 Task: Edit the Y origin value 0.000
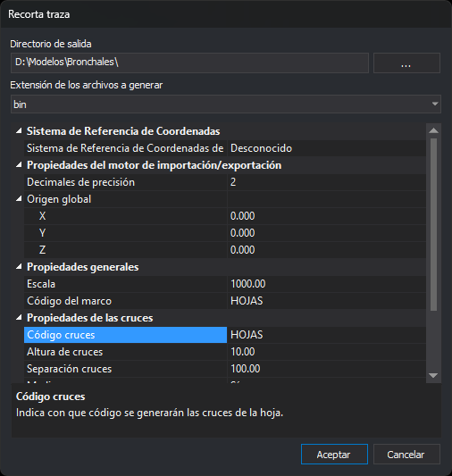(326, 233)
